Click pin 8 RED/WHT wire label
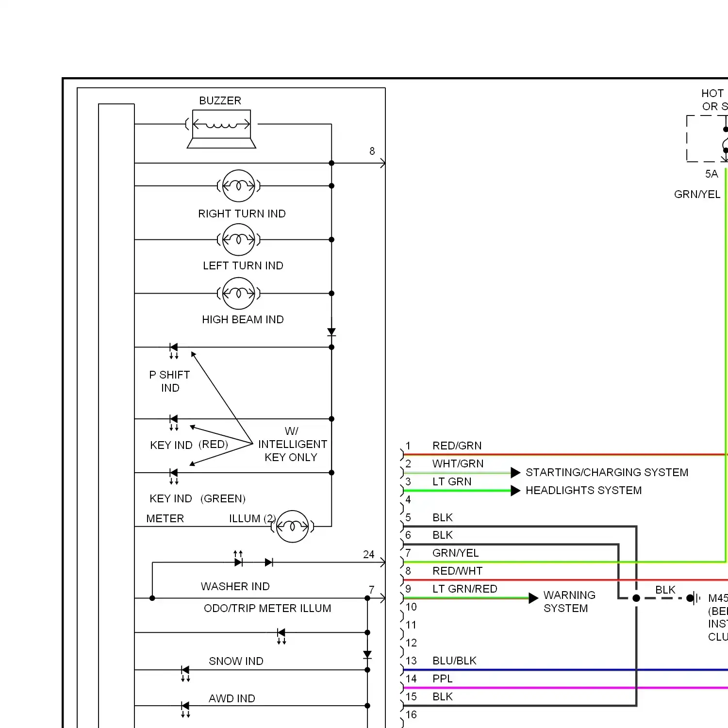The width and height of the screenshot is (728, 728). [x=457, y=571]
